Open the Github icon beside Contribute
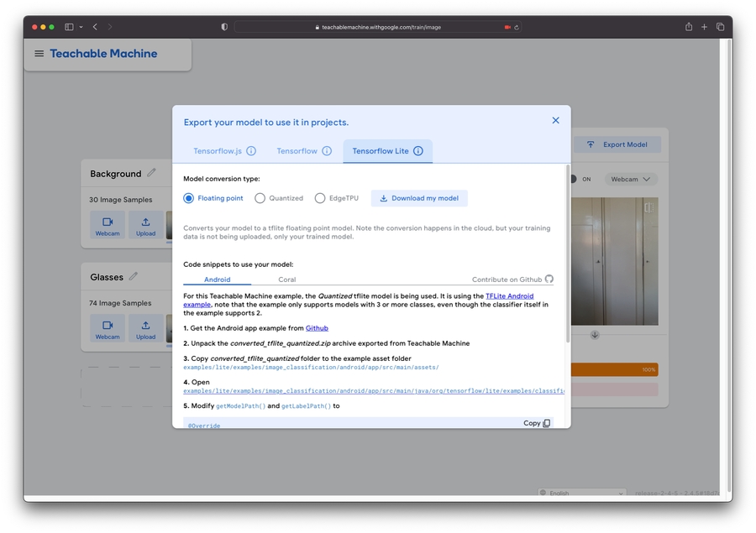 click(549, 280)
